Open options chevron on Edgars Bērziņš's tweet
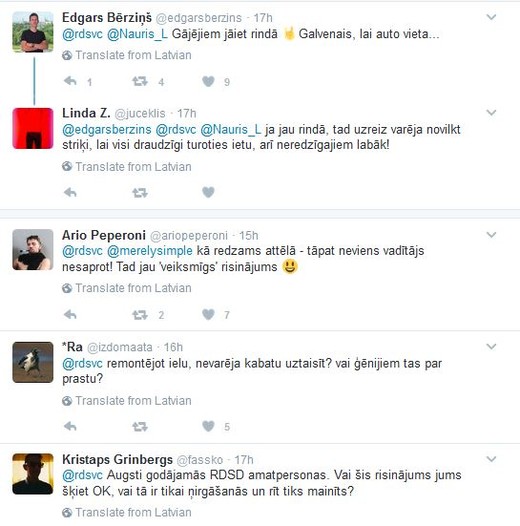 tap(491, 17)
